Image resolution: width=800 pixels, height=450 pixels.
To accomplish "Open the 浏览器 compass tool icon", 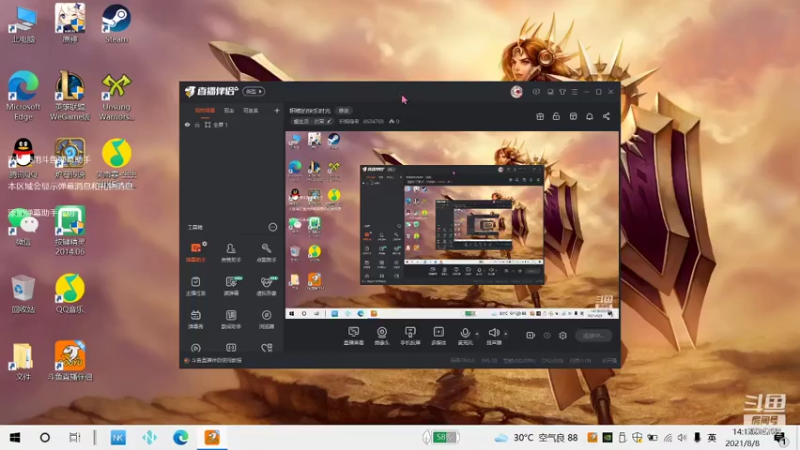I will pos(266,319).
